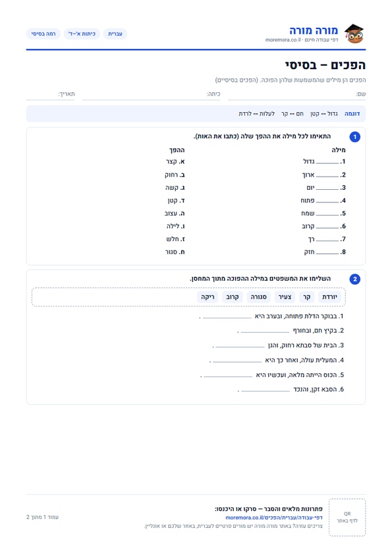Click the מורה מורה site title
The height and width of the screenshot is (555, 392).
(314, 30)
